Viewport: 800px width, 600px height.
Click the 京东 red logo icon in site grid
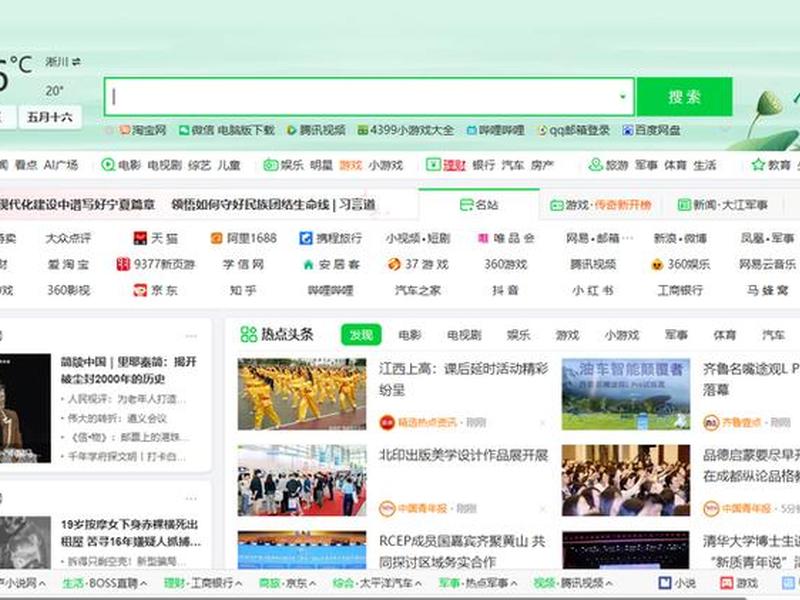[x=140, y=290]
